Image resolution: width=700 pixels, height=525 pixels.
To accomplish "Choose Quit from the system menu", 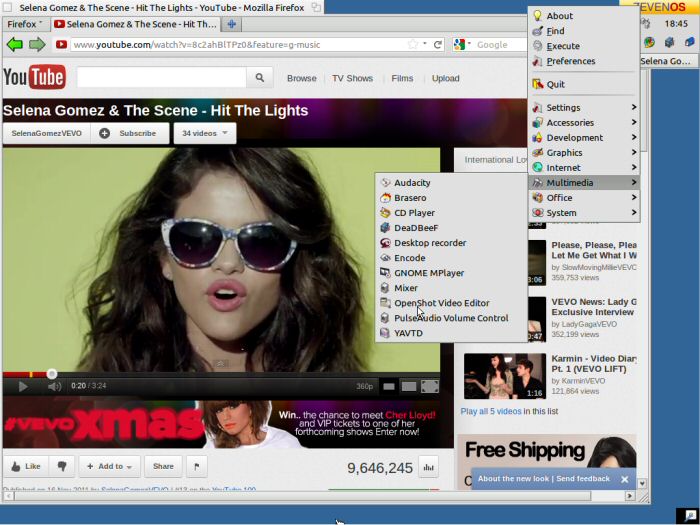I will [x=555, y=84].
